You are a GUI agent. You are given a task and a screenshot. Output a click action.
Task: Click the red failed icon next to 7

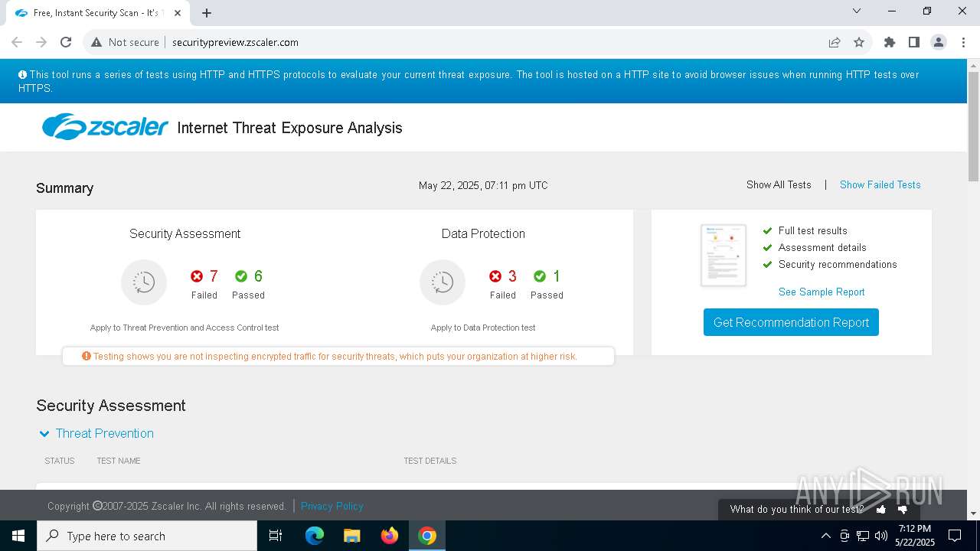pos(197,276)
